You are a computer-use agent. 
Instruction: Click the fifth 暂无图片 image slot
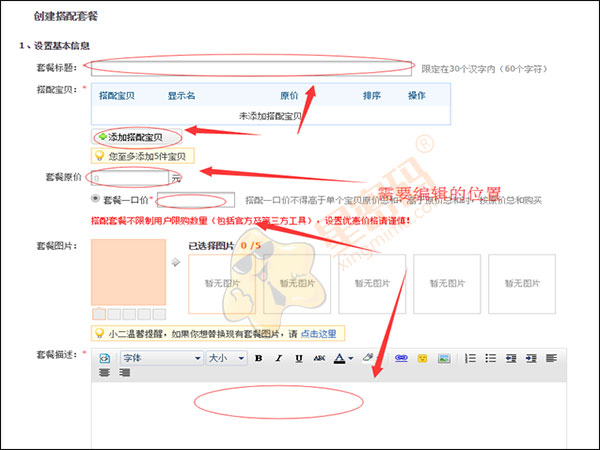[x=522, y=284]
